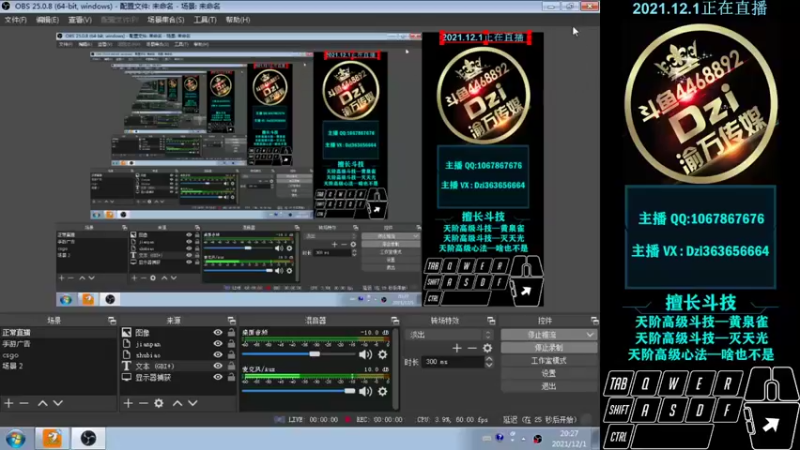Move source down with arrow icon

pyautogui.click(x=193, y=403)
